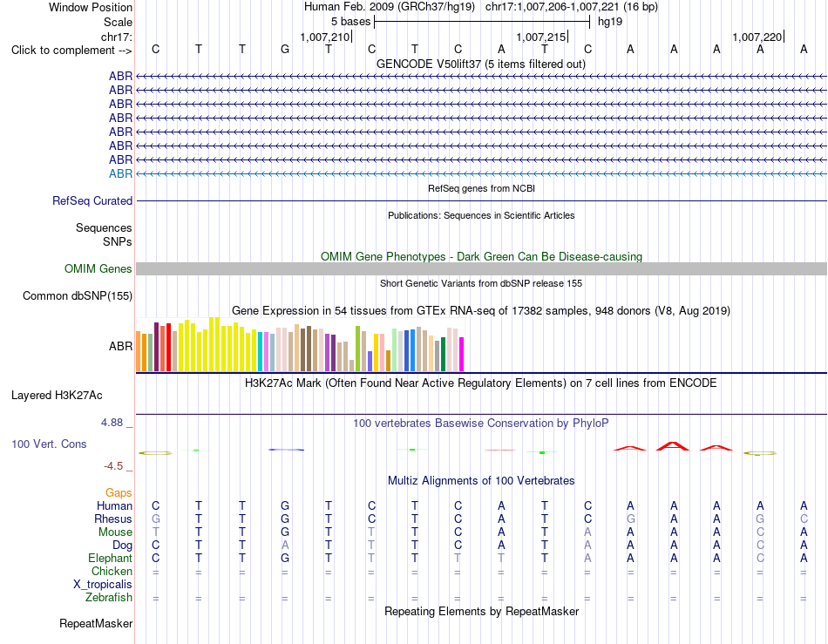This screenshot has height=644, width=828.
Task: Click 100 vertebrates Basewise Conservation by PhyloP title
Action: [x=481, y=424]
